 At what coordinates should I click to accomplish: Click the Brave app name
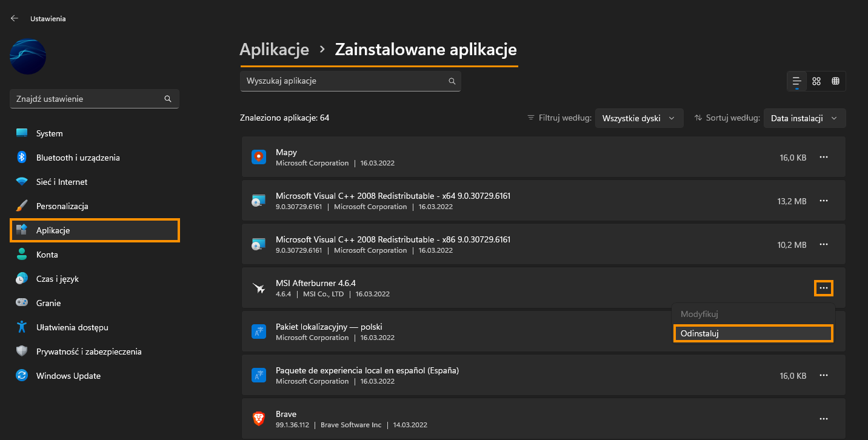coord(286,414)
